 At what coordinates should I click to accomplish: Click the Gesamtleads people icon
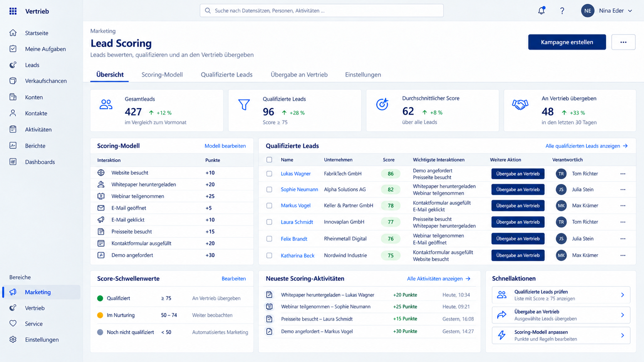106,104
